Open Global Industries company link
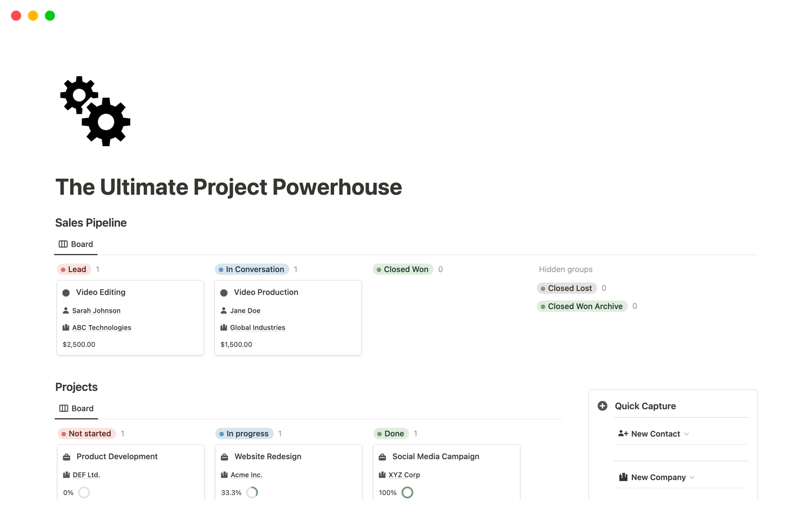Screen dimensions: 812x508 click(x=257, y=328)
